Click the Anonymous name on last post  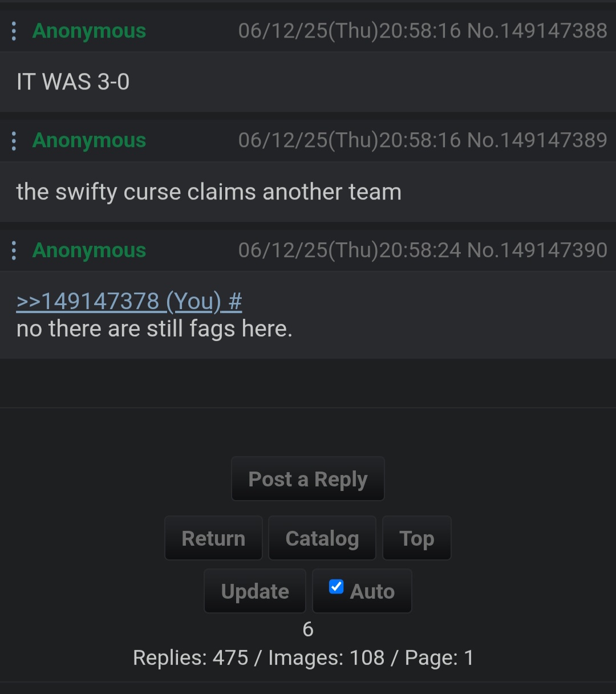[90, 250]
